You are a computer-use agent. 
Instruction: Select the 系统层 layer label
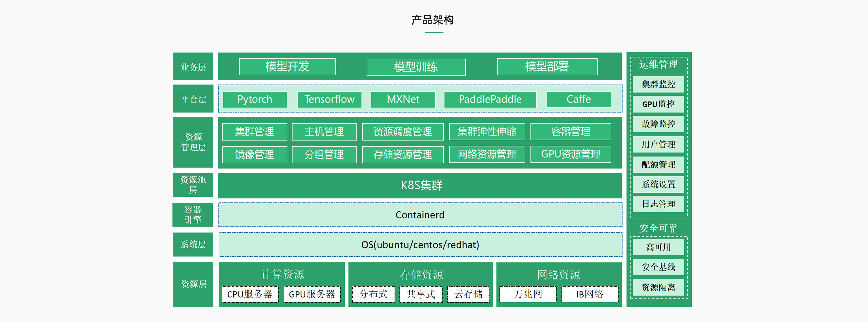(x=193, y=244)
